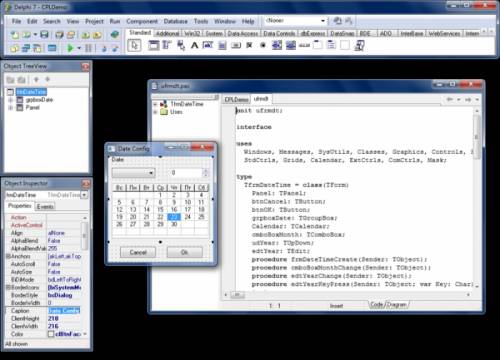500x360 pixels.
Task: Switch to Diagram tab in editor
Action: [x=397, y=305]
